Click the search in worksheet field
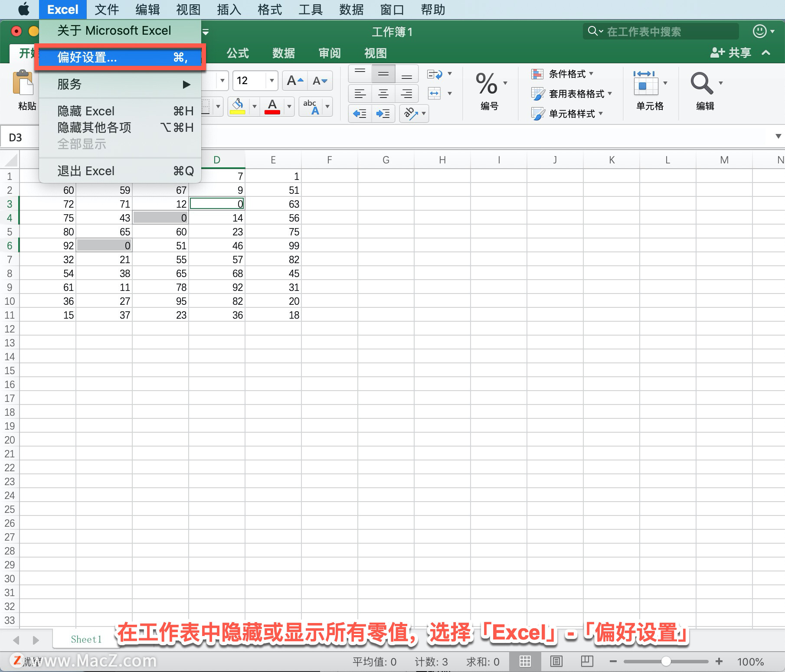Screen dimensions: 785x672 click(661, 32)
